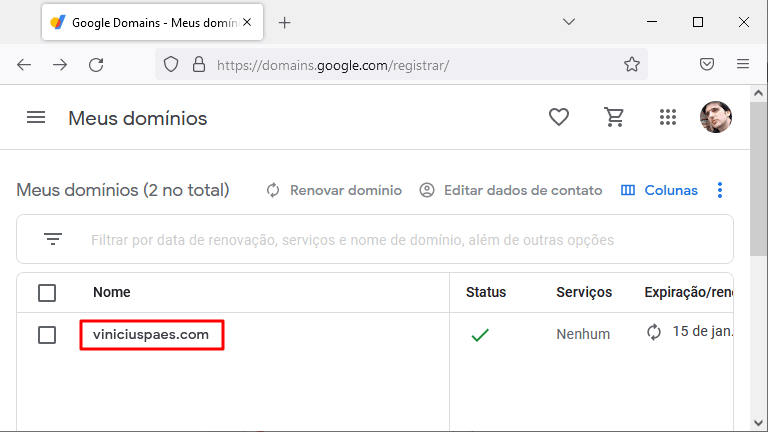The width and height of the screenshot is (768, 432).
Task: Click the Status column header
Action: (486, 292)
